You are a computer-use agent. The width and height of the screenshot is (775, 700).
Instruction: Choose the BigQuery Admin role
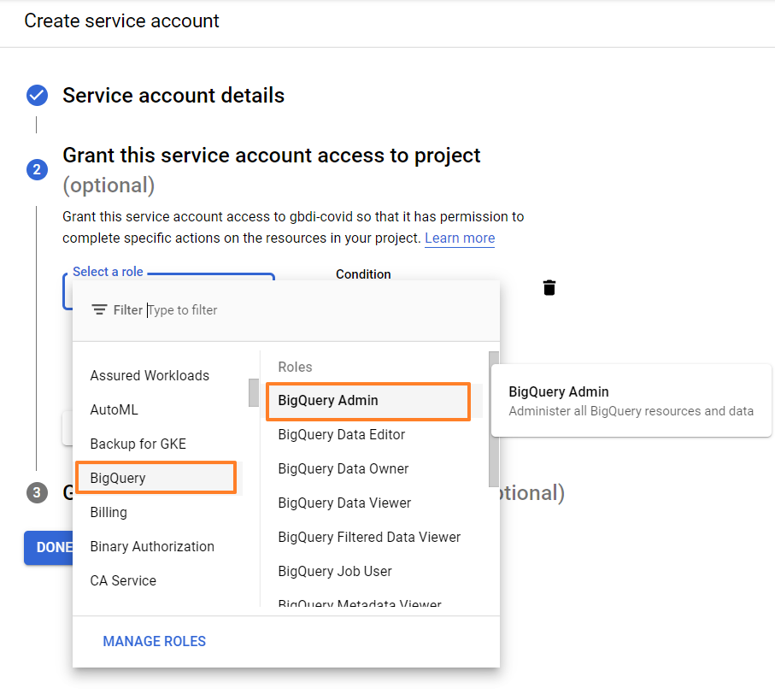(328, 400)
